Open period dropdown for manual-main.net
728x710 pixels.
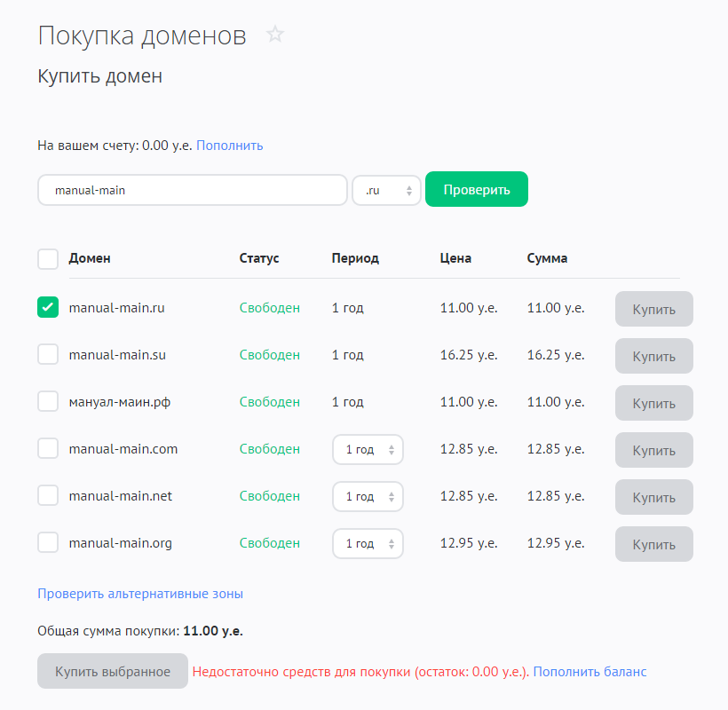coord(368,497)
